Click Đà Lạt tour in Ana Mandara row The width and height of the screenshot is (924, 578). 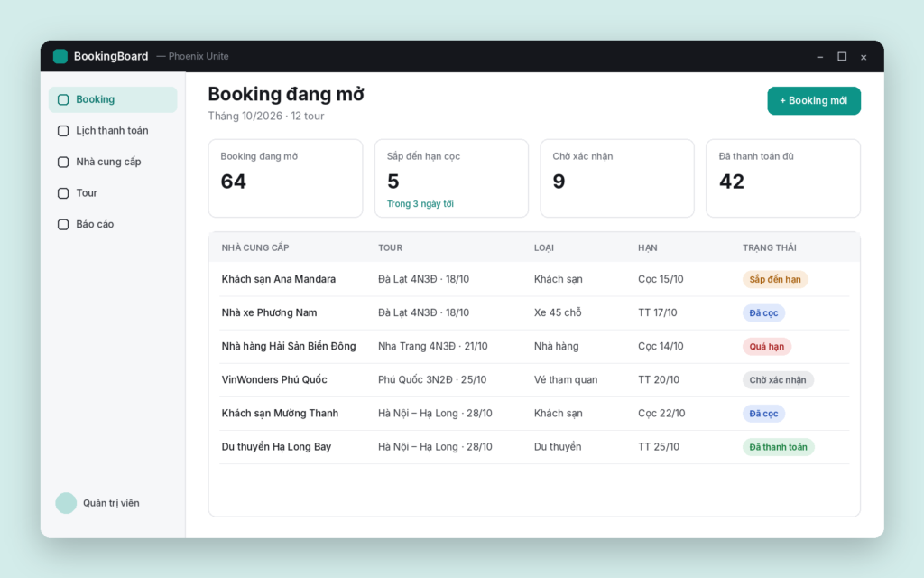[424, 280]
